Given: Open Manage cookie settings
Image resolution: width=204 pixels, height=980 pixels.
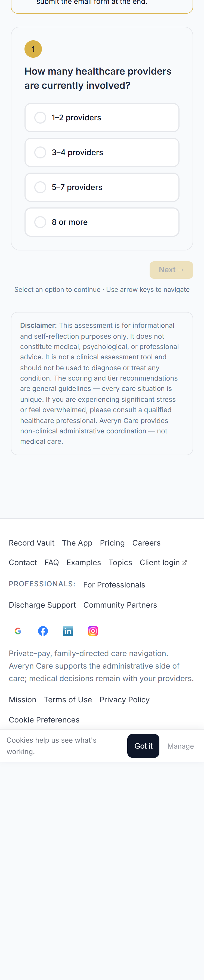Looking at the screenshot, I should 180,746.
